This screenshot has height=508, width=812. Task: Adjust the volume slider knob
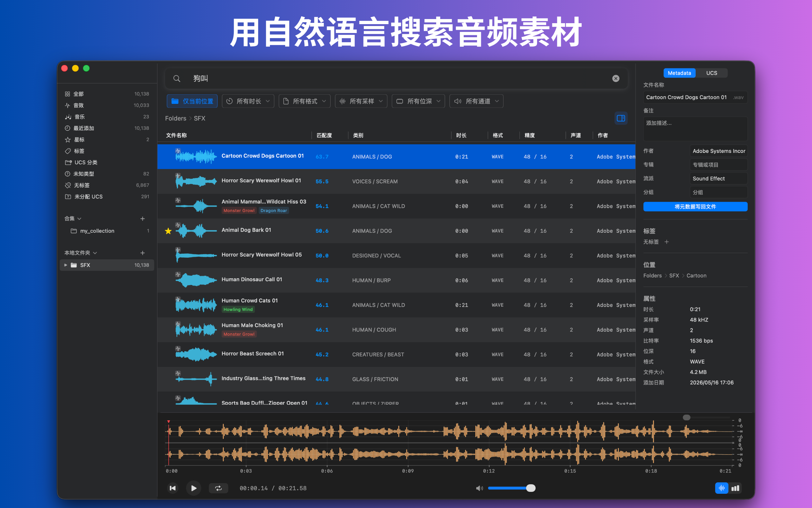[530, 488]
